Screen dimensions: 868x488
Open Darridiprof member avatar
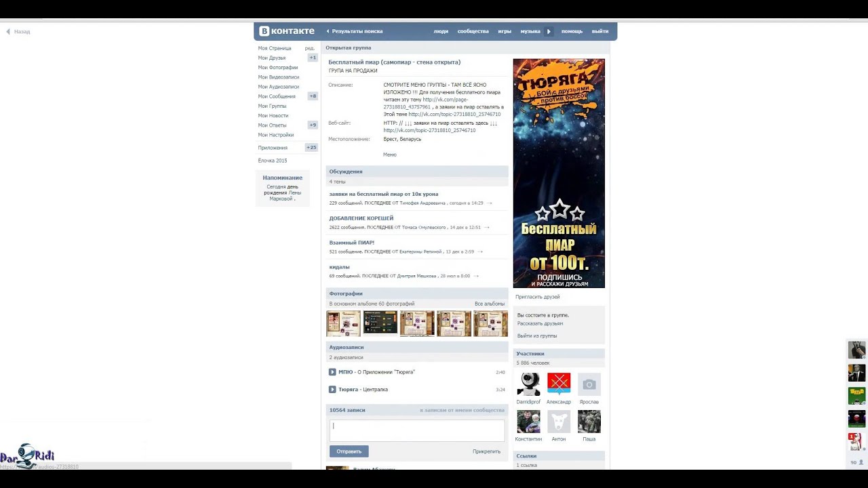pos(528,384)
